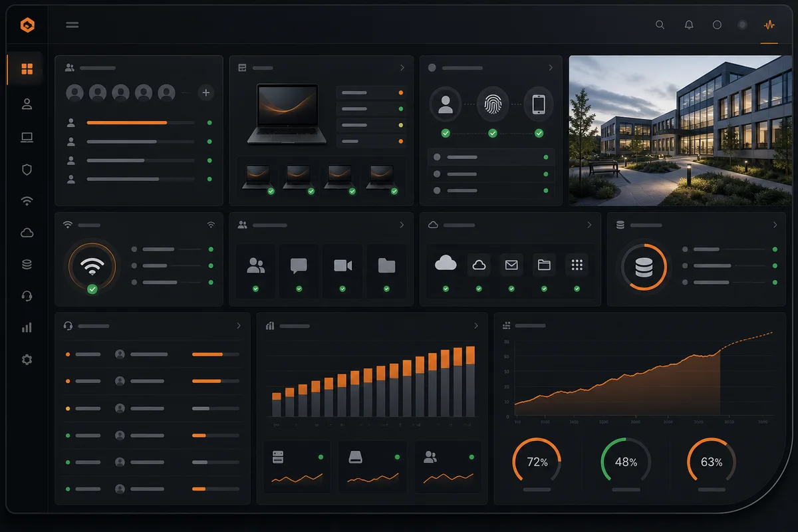Expand the database storage panel chevron
798x532 pixels.
coord(775,225)
